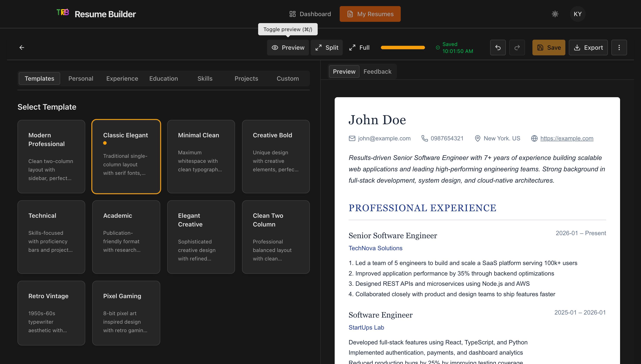This screenshot has height=364, width=641.
Task: Click the redo icon
Action: (517, 48)
